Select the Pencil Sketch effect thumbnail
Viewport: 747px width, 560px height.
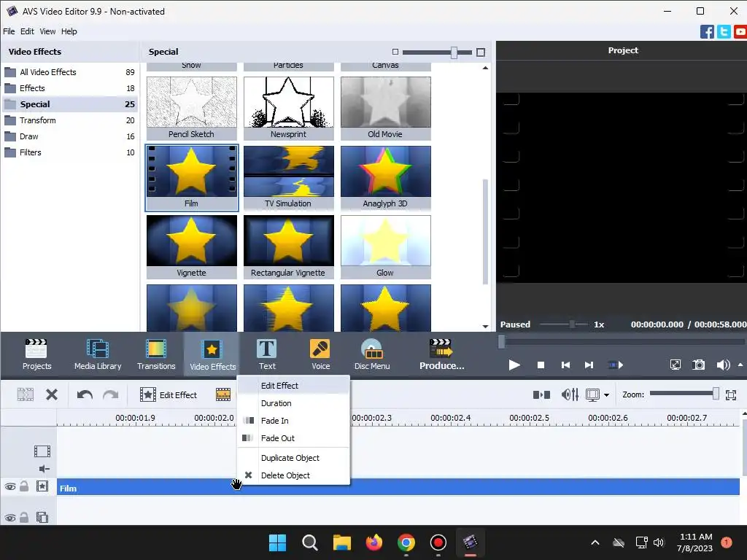pos(192,108)
